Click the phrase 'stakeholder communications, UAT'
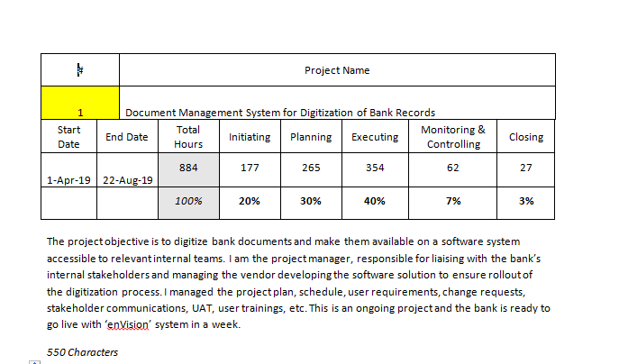619x364 pixels. [130, 308]
